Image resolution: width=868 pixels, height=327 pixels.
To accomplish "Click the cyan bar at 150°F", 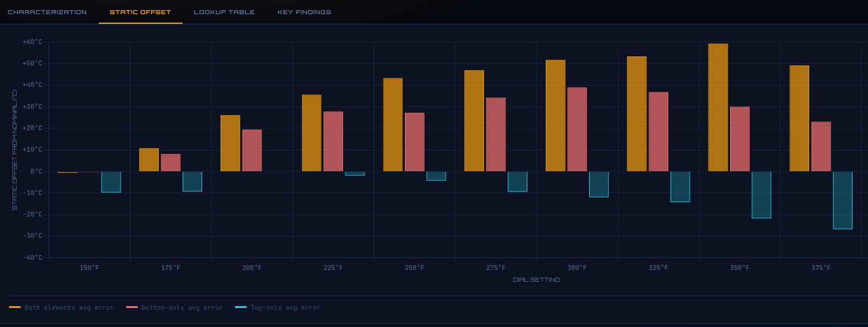I will [111, 182].
